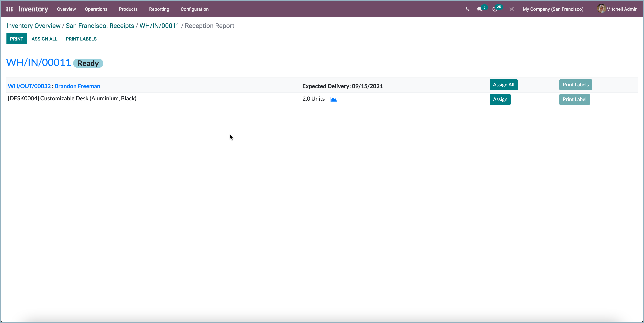Click the Assign button for the Customizable Desk

500,99
